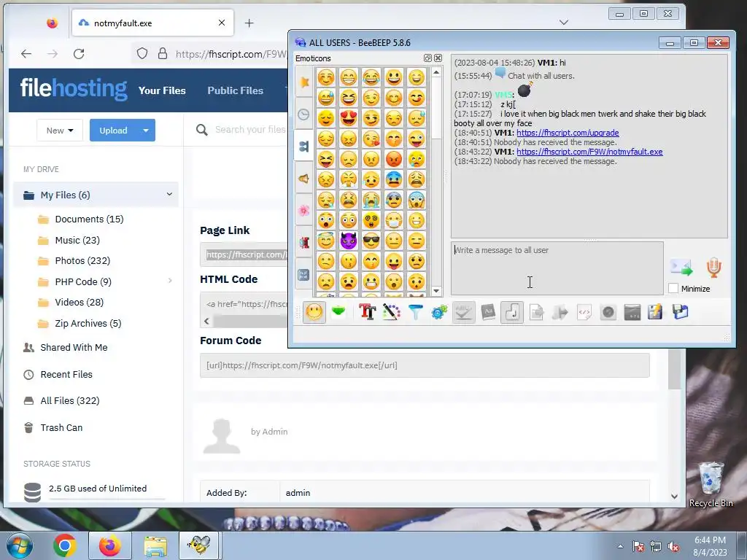Insert the kissing heart emoji

[371, 139]
